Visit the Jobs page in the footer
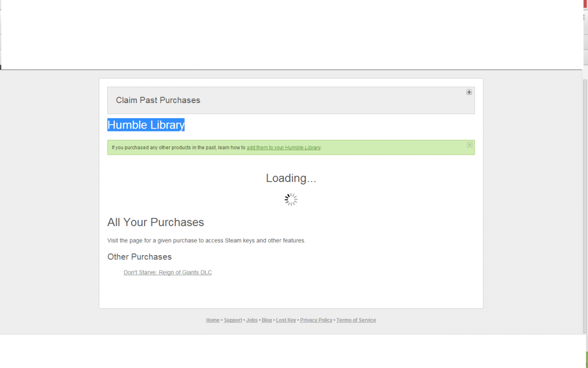This screenshot has width=588, height=368. click(251, 320)
